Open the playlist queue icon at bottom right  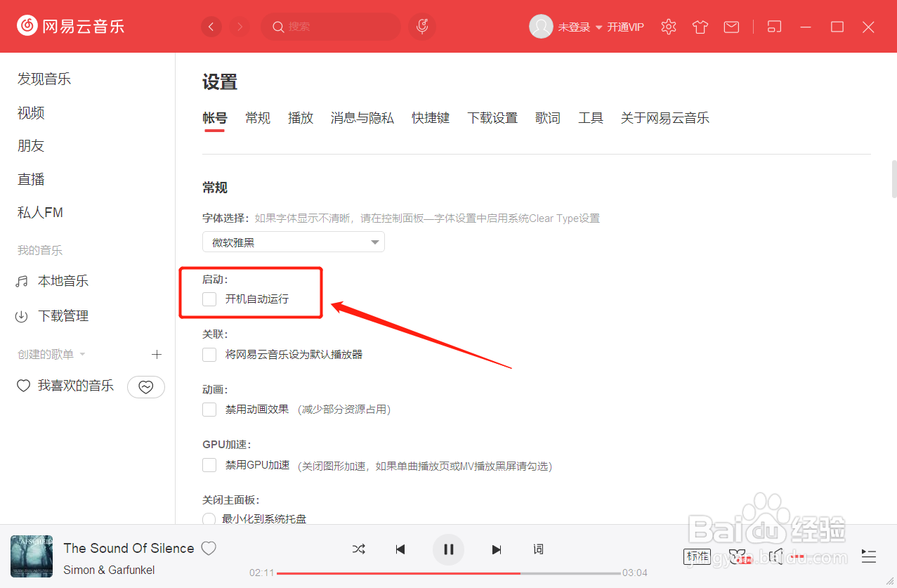(x=868, y=556)
